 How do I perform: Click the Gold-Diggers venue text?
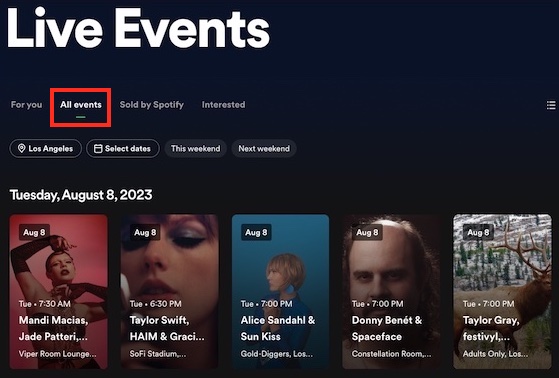coord(277,354)
